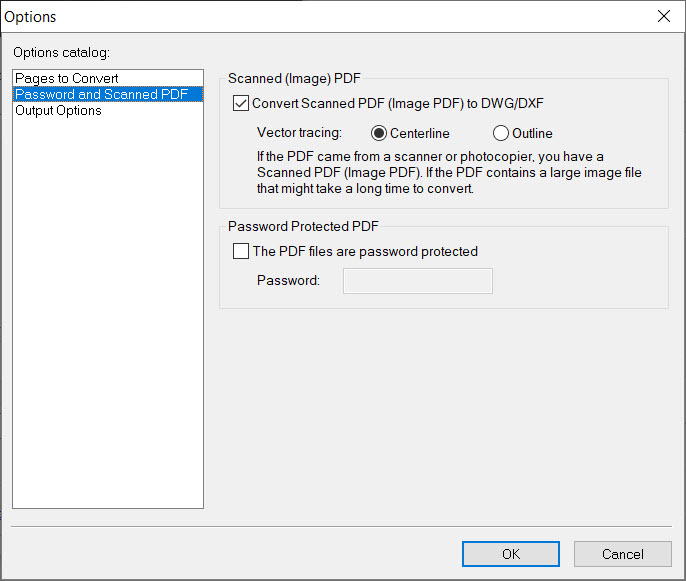The image size is (686, 581).
Task: Click the Vector tracing label
Action: [x=299, y=133]
